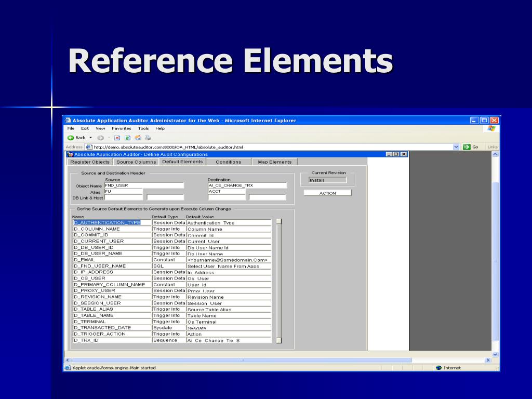Click the ACTION button
Image resolution: width=532 pixels, height=399 pixels.
[327, 193]
